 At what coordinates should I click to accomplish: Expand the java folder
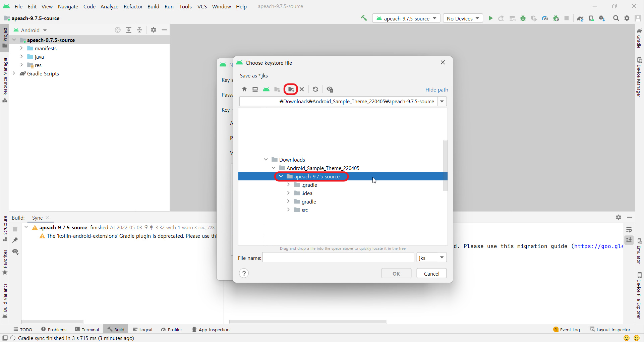click(x=21, y=57)
